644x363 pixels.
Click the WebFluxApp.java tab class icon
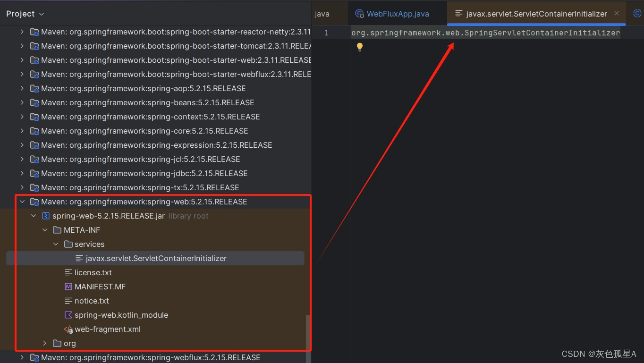[359, 14]
